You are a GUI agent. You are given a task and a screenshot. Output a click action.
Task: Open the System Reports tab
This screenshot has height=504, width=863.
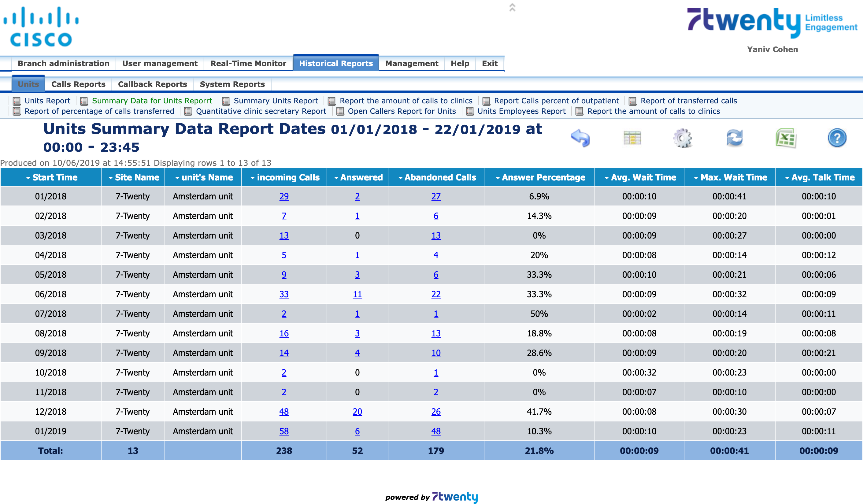click(x=232, y=84)
